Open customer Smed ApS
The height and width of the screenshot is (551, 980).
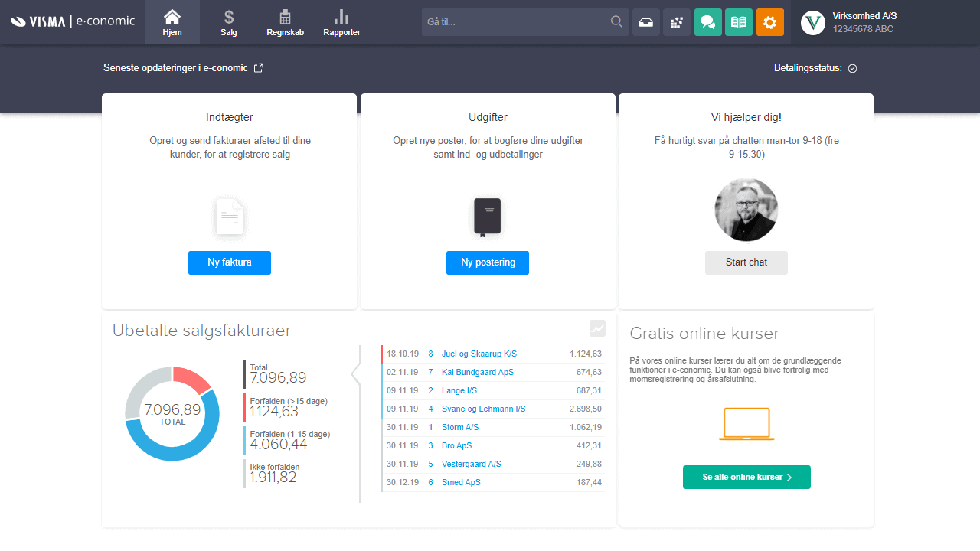tap(462, 482)
